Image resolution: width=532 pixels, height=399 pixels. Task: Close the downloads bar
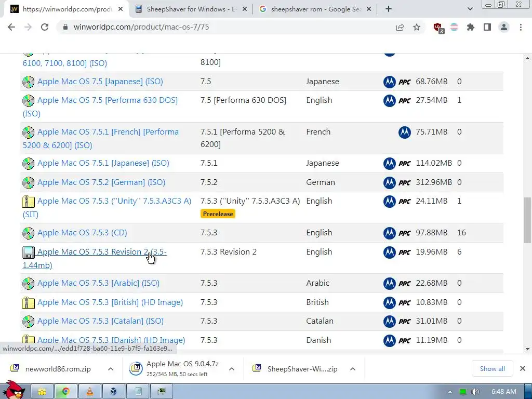(523, 368)
